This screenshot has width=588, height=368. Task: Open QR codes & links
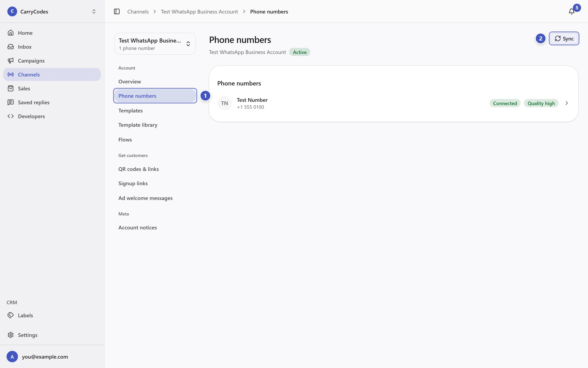pyautogui.click(x=155, y=169)
